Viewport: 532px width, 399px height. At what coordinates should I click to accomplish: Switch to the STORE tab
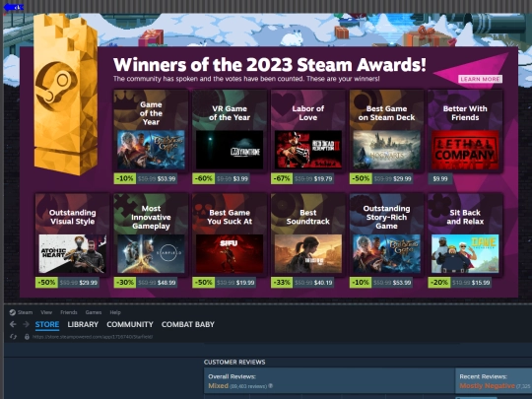point(47,325)
